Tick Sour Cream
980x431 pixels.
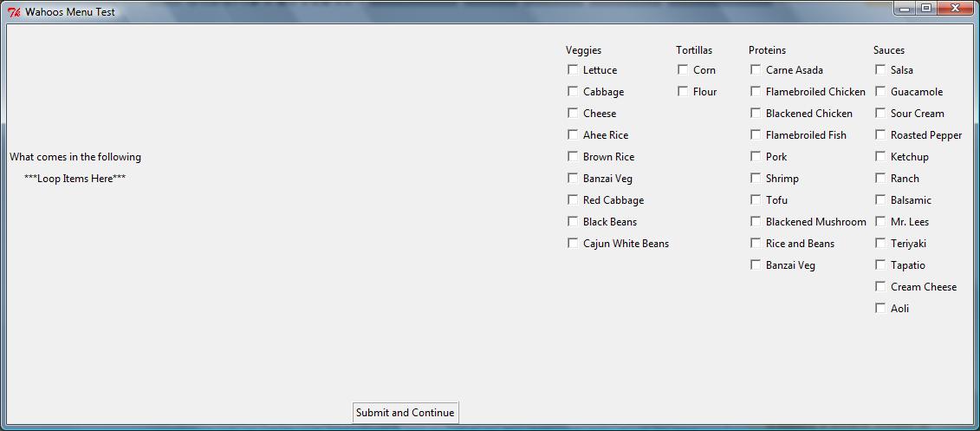click(x=880, y=114)
